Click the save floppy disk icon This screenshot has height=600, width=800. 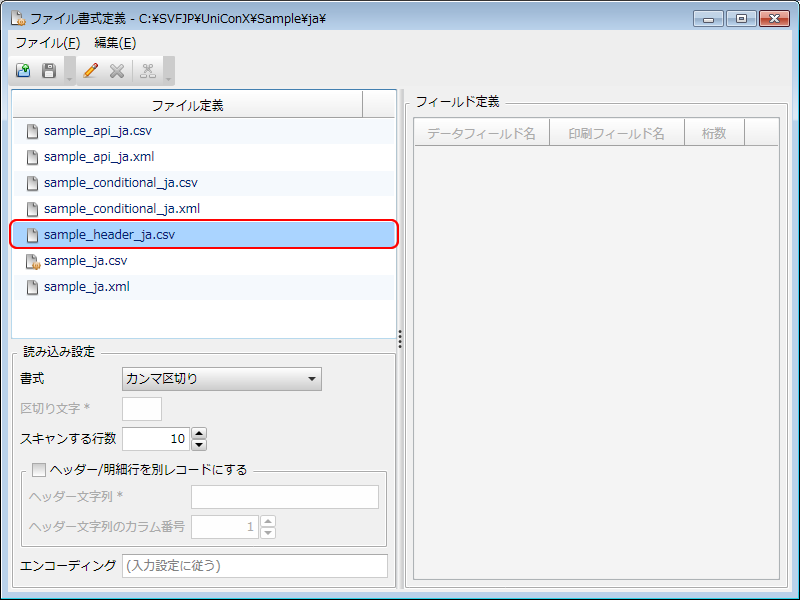tap(49, 71)
